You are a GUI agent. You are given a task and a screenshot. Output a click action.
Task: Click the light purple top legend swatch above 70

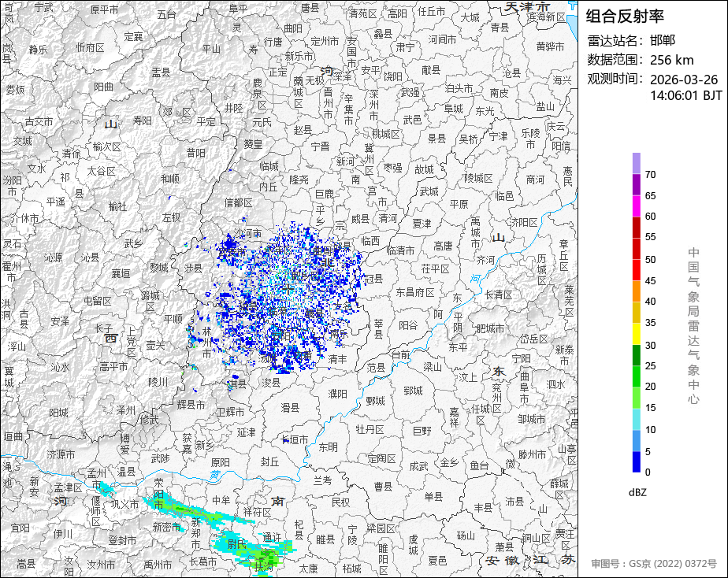coord(637,163)
